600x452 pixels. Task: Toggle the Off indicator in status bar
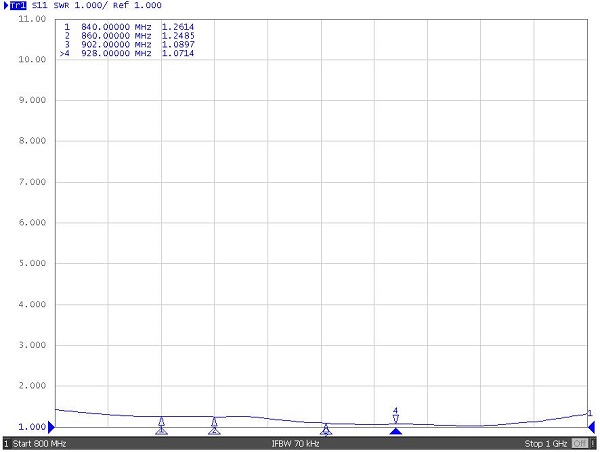point(578,443)
